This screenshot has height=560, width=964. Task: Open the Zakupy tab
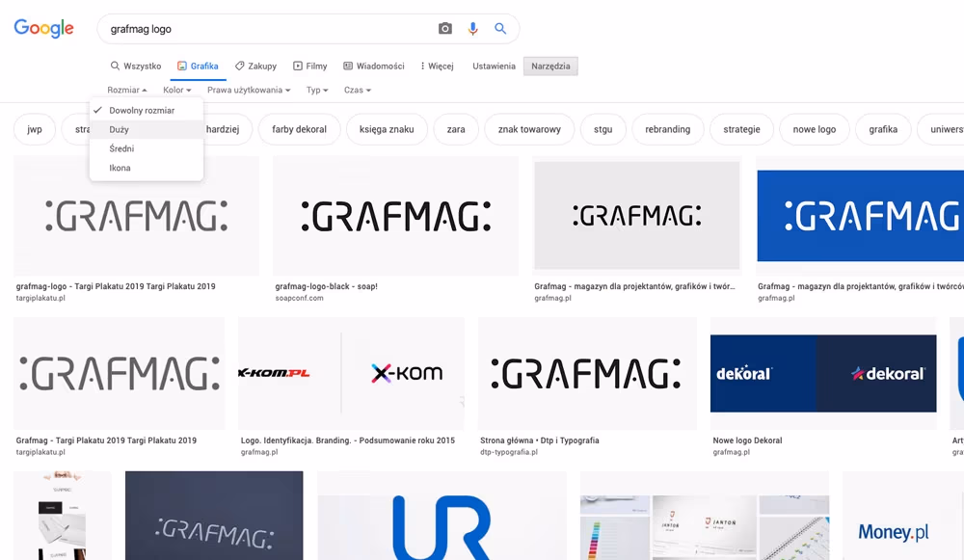pyautogui.click(x=255, y=66)
